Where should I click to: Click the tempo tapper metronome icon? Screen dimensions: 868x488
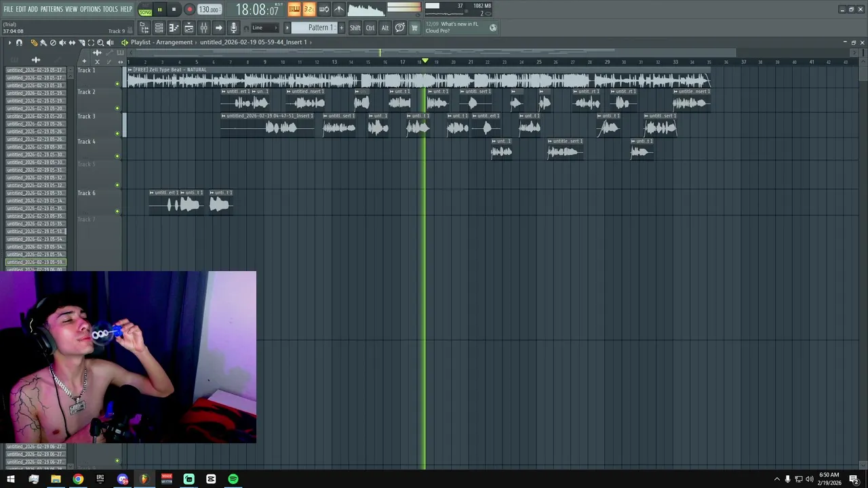point(338,9)
